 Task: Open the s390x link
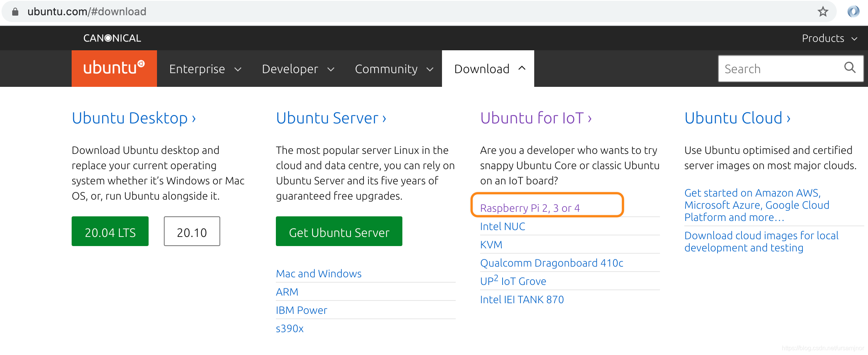[x=290, y=328]
